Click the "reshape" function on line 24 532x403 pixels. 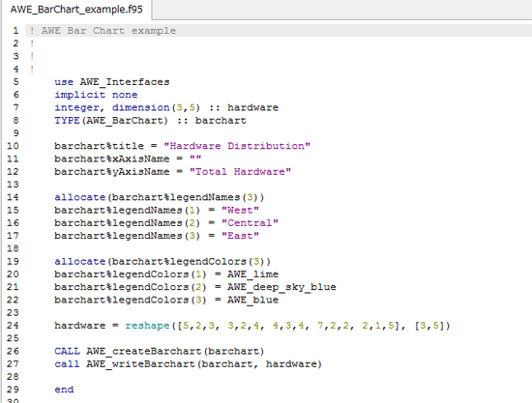coord(147,326)
